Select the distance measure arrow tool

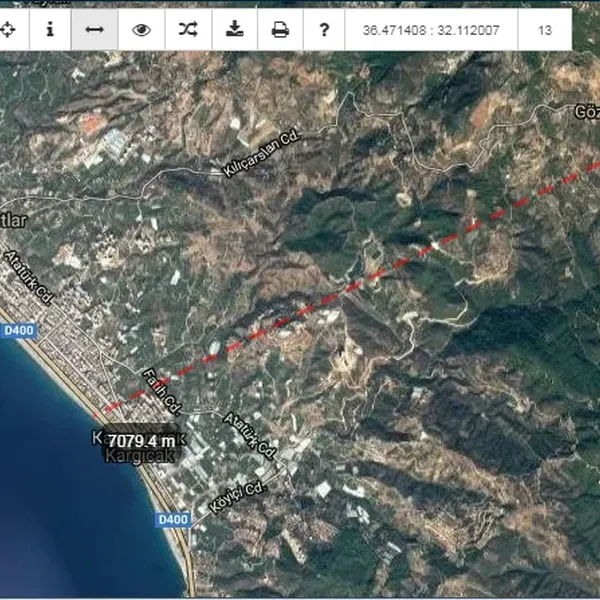(x=95, y=29)
